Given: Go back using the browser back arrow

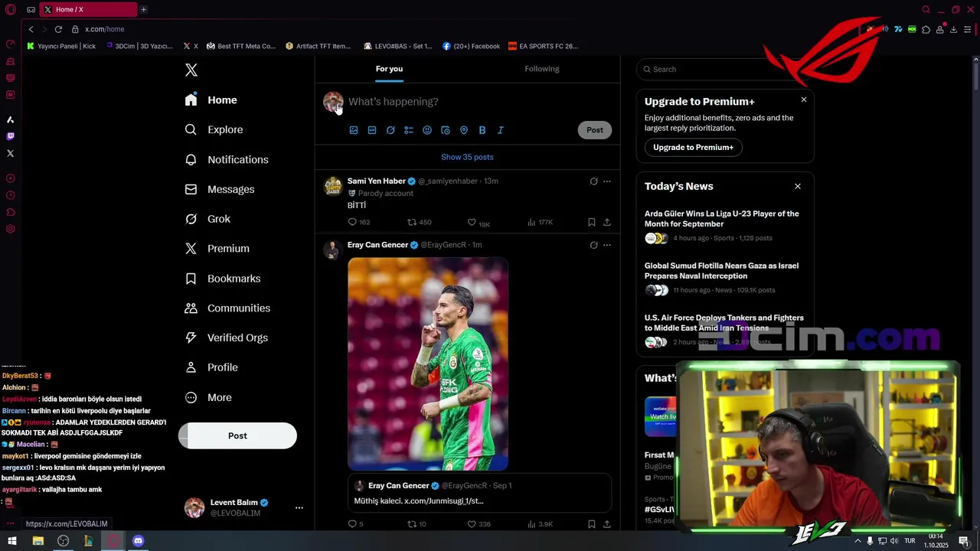Looking at the screenshot, I should coord(31,29).
